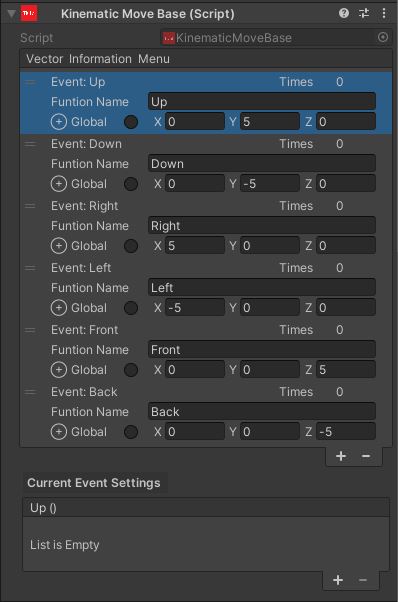This screenshot has height=602, width=398.
Task: Add a new event with the list plus button
Action: pyautogui.click(x=341, y=456)
